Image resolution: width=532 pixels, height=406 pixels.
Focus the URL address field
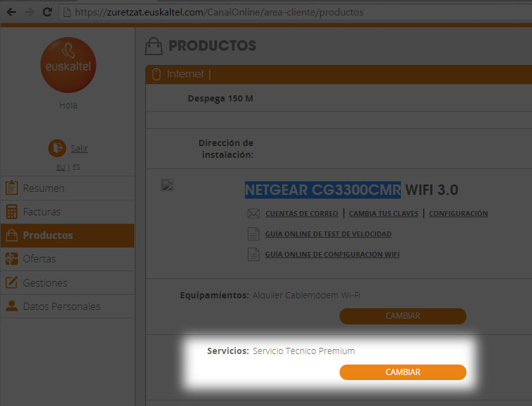click(x=295, y=12)
